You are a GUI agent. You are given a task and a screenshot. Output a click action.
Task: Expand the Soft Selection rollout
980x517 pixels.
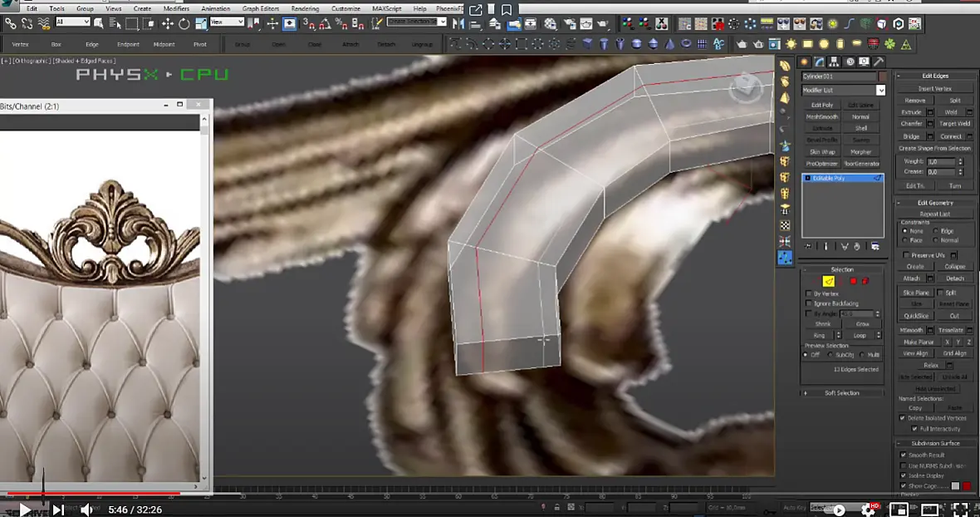[842, 393]
